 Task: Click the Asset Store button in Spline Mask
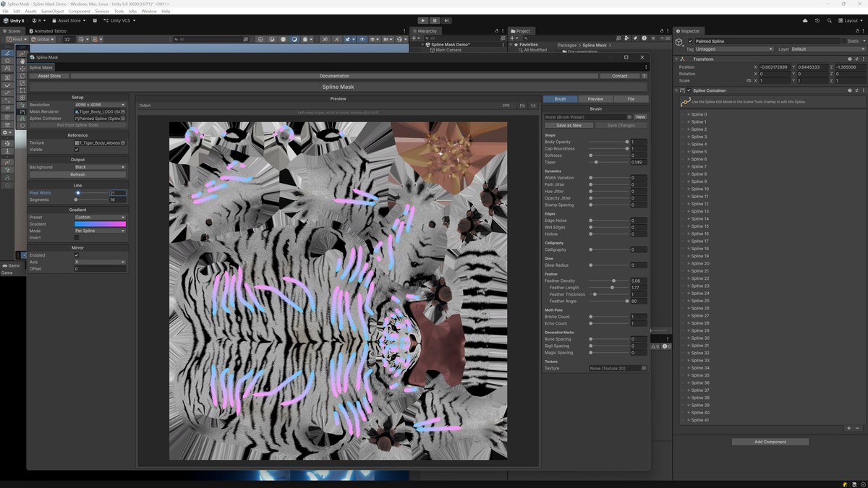tap(49, 76)
